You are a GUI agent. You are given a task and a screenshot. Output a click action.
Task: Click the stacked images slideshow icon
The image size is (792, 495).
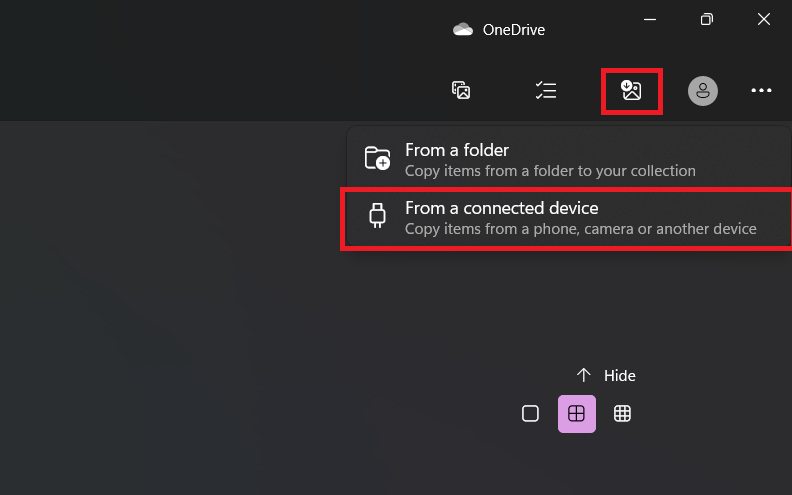tap(461, 90)
